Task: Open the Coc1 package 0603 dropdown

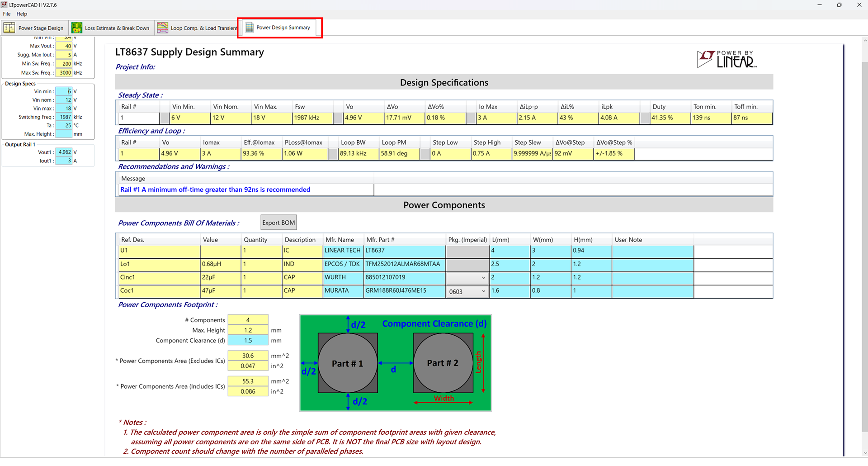Action: pos(483,291)
